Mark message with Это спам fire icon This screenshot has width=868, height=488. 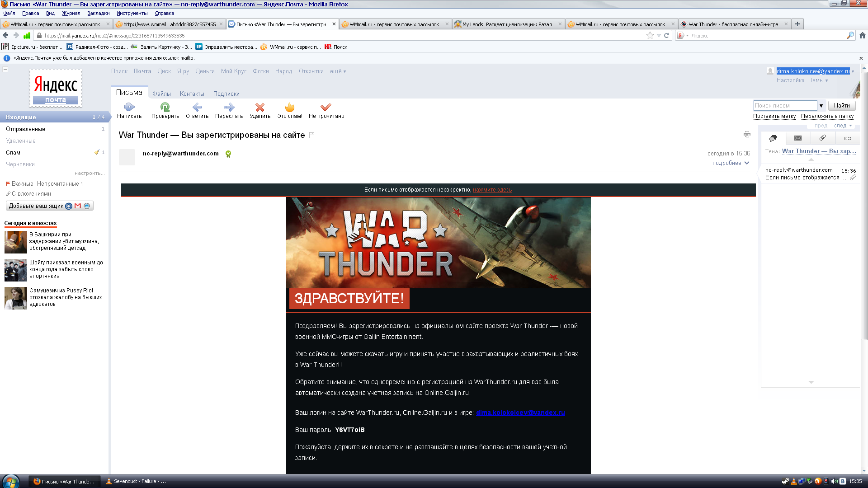coord(290,107)
